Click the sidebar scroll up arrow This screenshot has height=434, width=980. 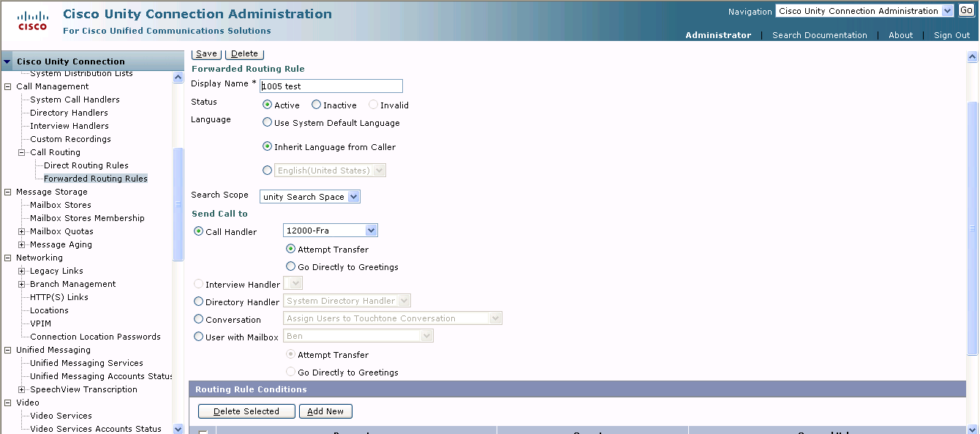[178, 77]
